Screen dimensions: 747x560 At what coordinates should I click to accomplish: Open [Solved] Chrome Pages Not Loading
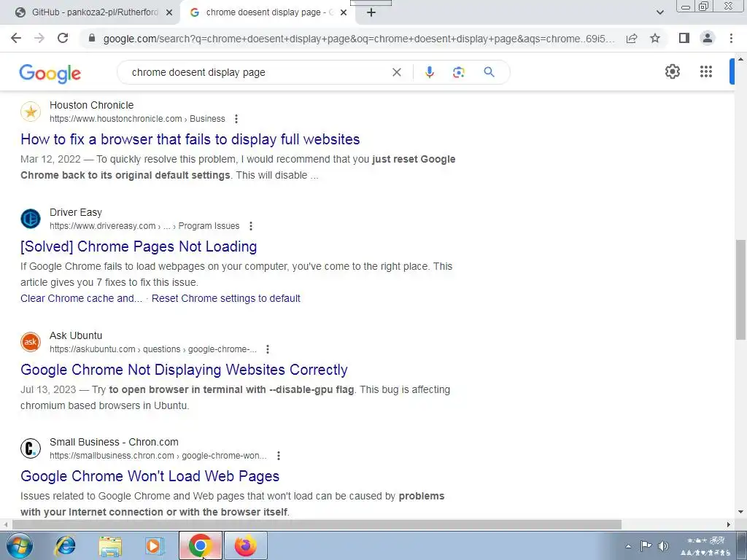pos(139,246)
